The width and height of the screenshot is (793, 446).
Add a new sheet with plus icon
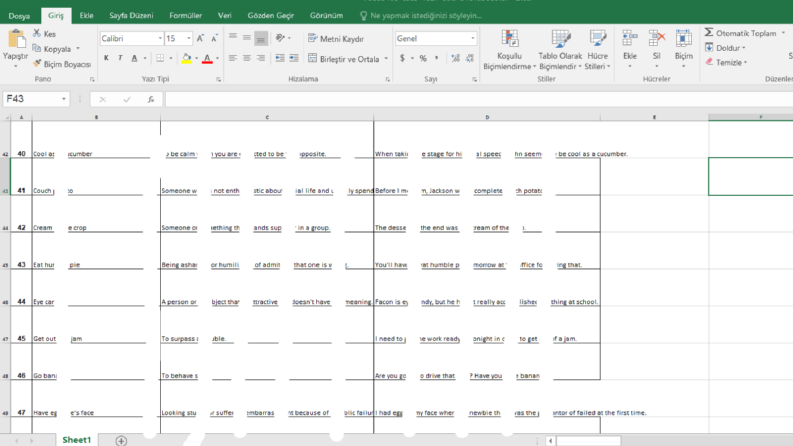tap(121, 440)
